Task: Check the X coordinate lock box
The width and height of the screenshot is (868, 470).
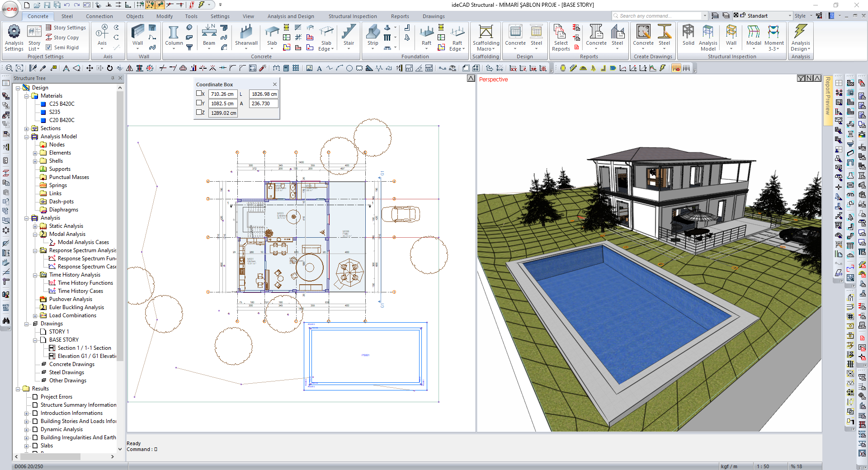Action: (199, 94)
